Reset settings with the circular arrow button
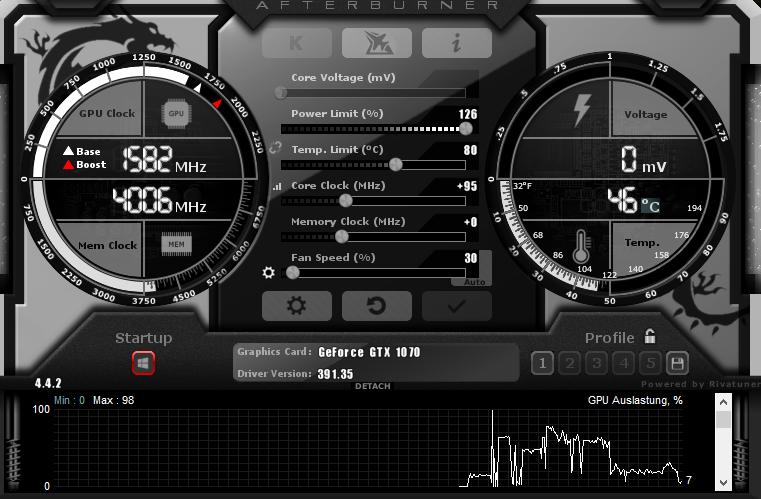This screenshot has height=499, width=761. [377, 306]
